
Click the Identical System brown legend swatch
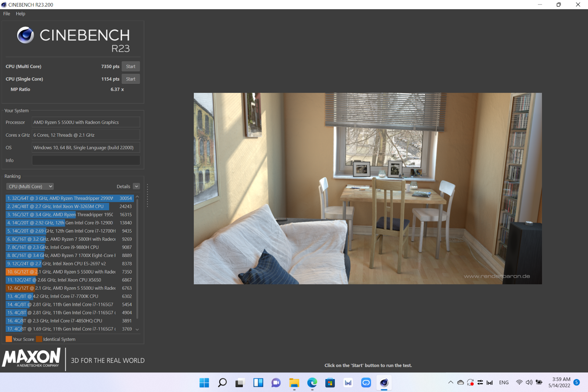tap(39, 339)
